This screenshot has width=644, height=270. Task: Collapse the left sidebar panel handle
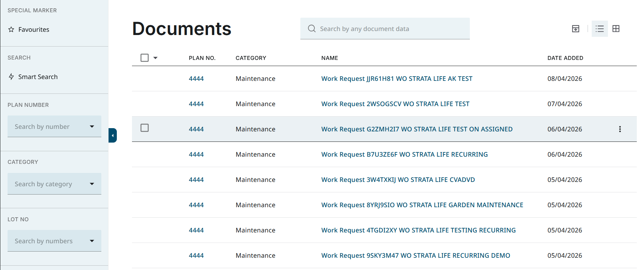tap(113, 135)
